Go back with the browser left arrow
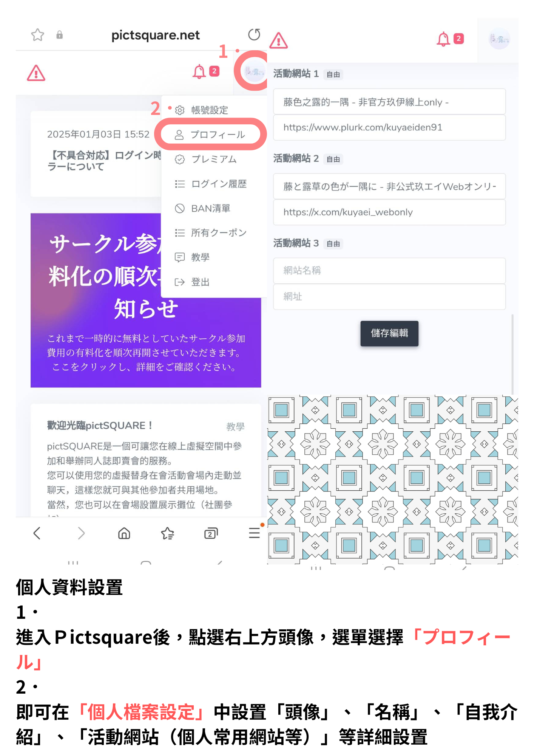Screen dimensions: 534x756 [37, 533]
